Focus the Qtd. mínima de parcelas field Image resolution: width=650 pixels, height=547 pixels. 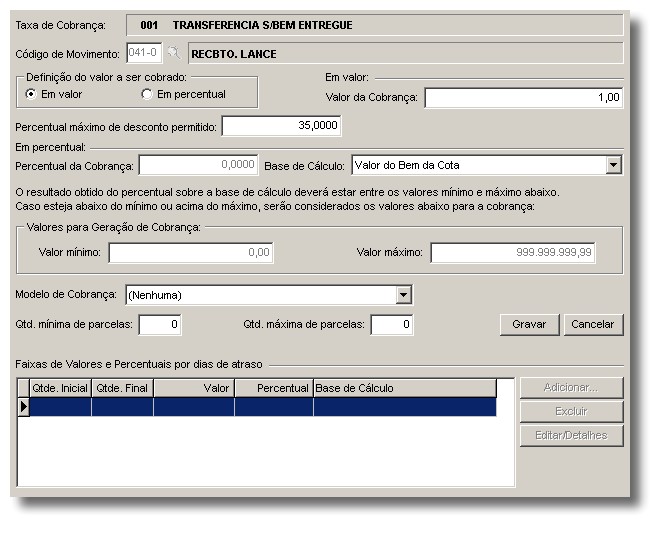160,324
